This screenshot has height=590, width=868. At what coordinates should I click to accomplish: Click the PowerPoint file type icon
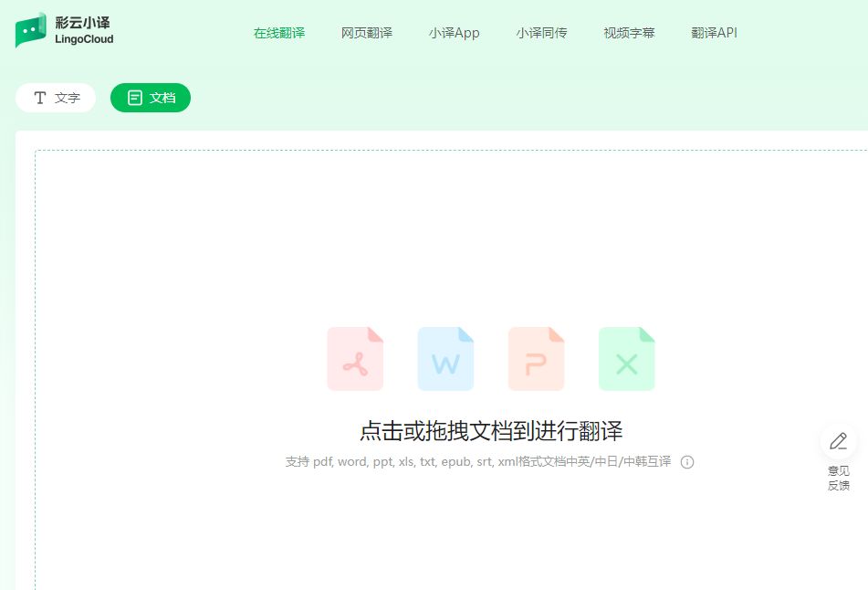click(x=536, y=358)
